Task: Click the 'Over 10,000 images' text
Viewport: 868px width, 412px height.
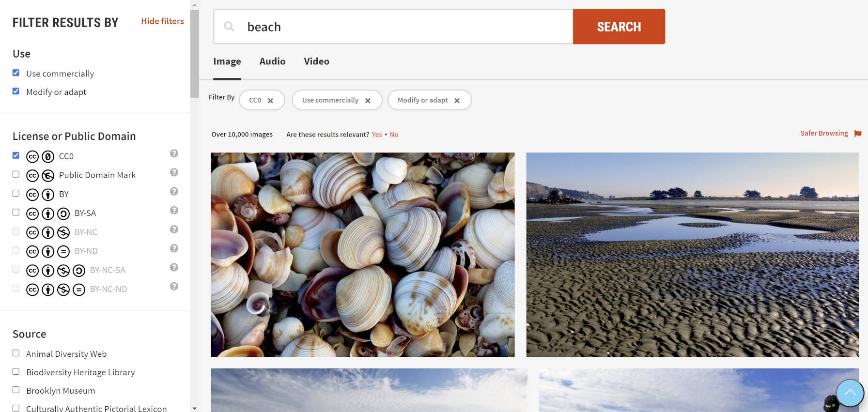Action: coord(242,135)
